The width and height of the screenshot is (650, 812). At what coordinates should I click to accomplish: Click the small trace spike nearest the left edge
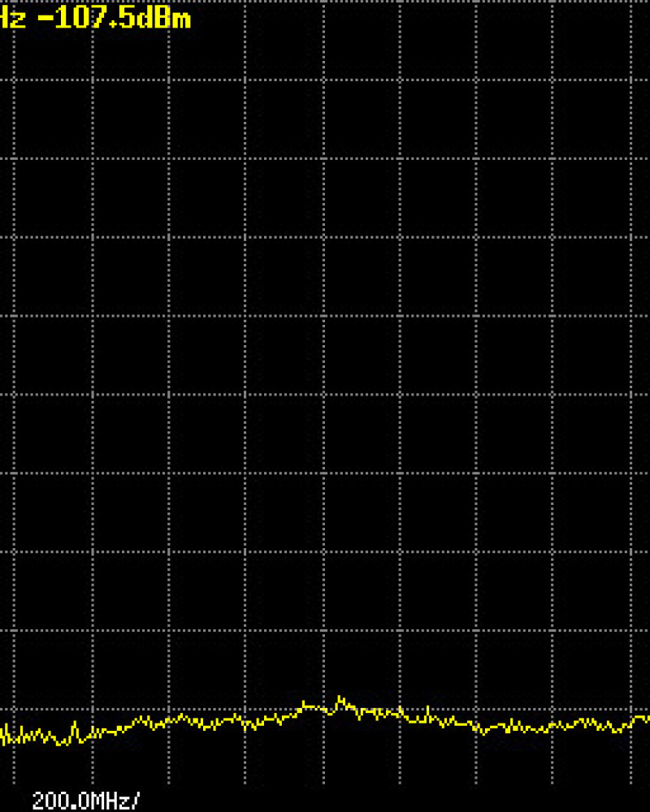click(x=75, y=723)
